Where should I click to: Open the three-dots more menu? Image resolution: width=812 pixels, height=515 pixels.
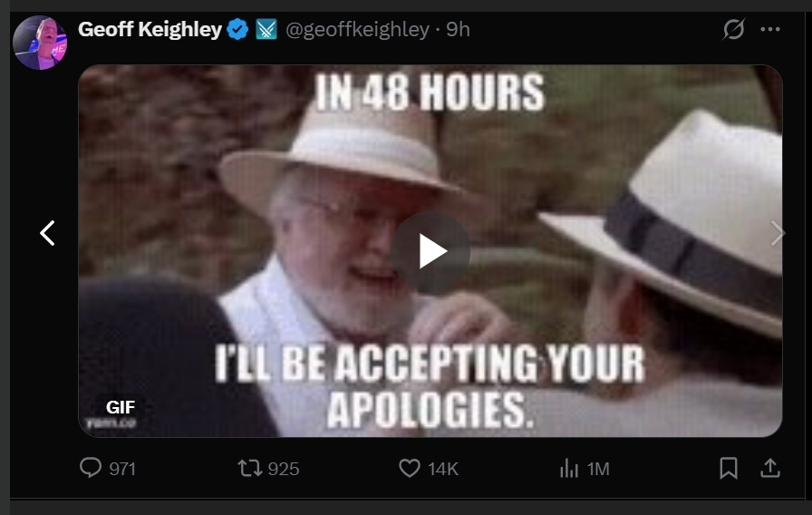pyautogui.click(x=770, y=29)
